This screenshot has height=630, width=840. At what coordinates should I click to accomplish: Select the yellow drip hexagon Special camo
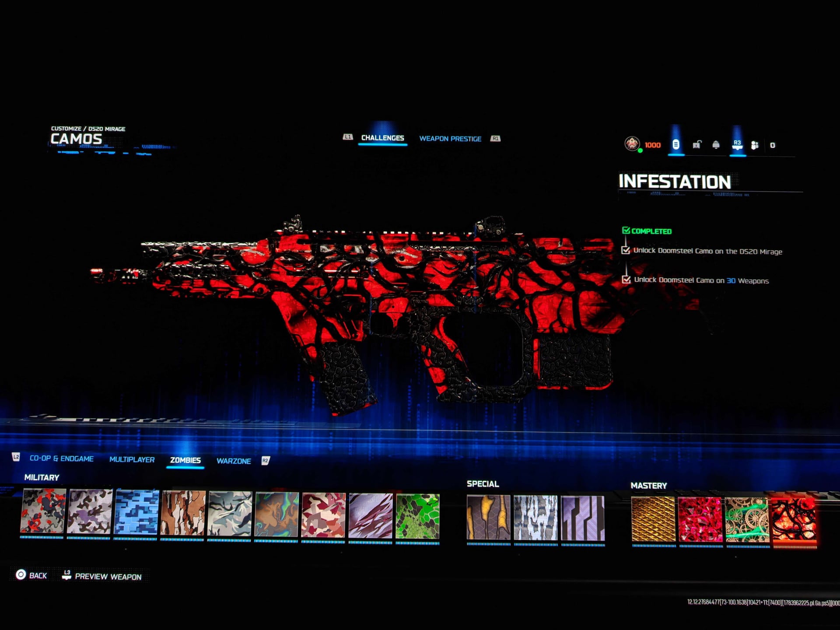pyautogui.click(x=488, y=518)
